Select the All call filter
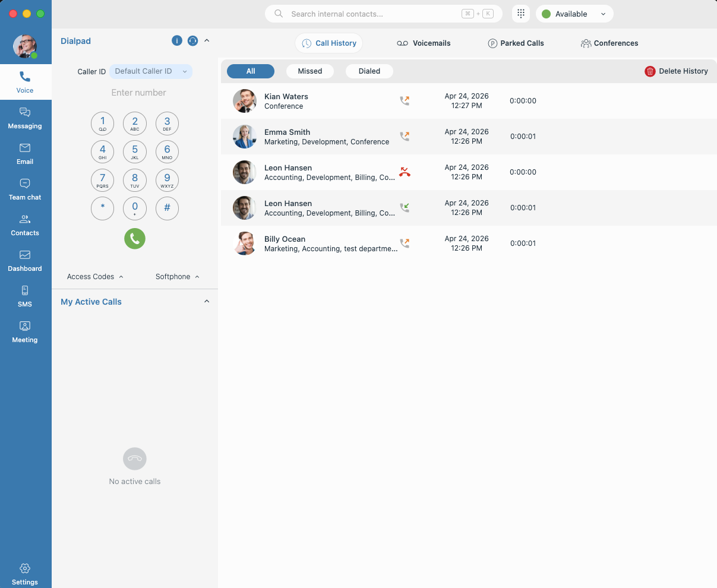The height and width of the screenshot is (588, 717). click(x=251, y=71)
